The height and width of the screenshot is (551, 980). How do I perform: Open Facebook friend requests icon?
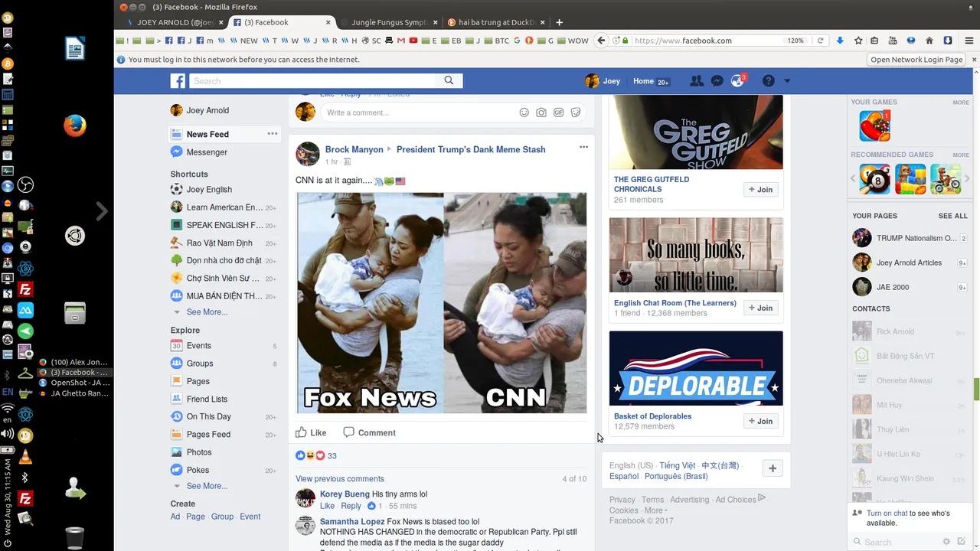697,81
